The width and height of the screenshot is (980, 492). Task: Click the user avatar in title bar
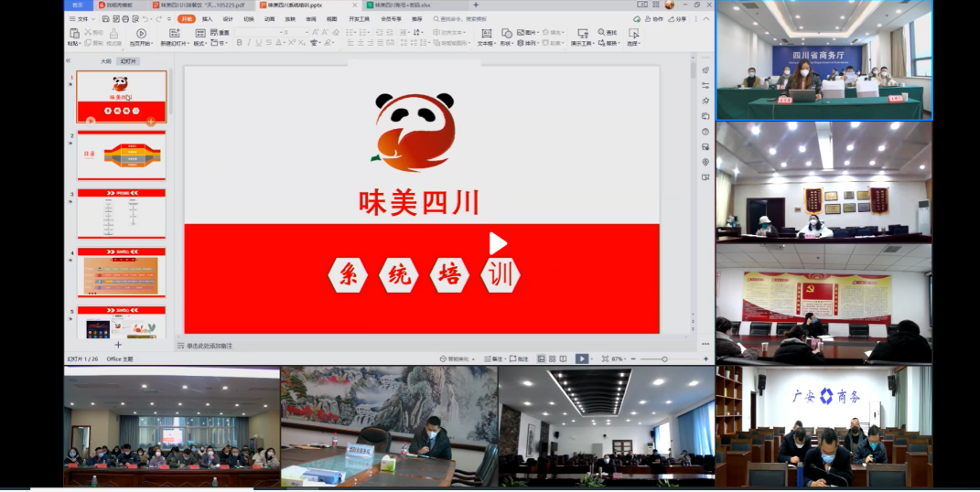tap(670, 5)
